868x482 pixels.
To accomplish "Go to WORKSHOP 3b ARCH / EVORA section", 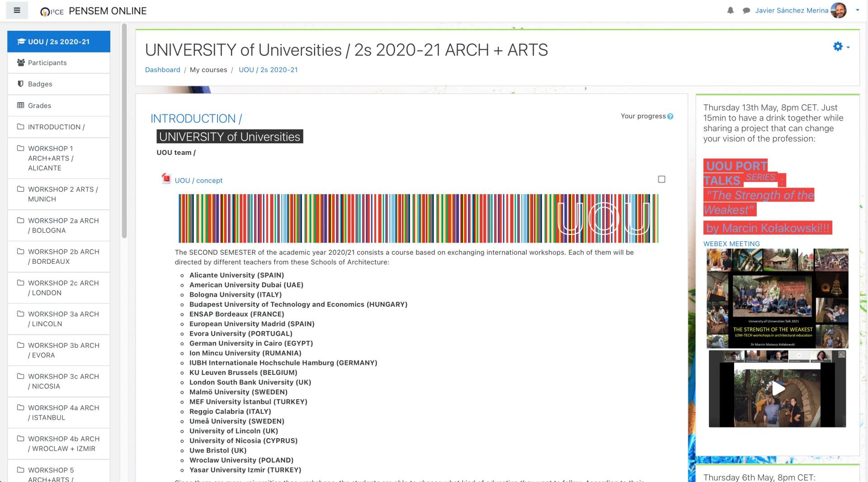I will click(63, 350).
